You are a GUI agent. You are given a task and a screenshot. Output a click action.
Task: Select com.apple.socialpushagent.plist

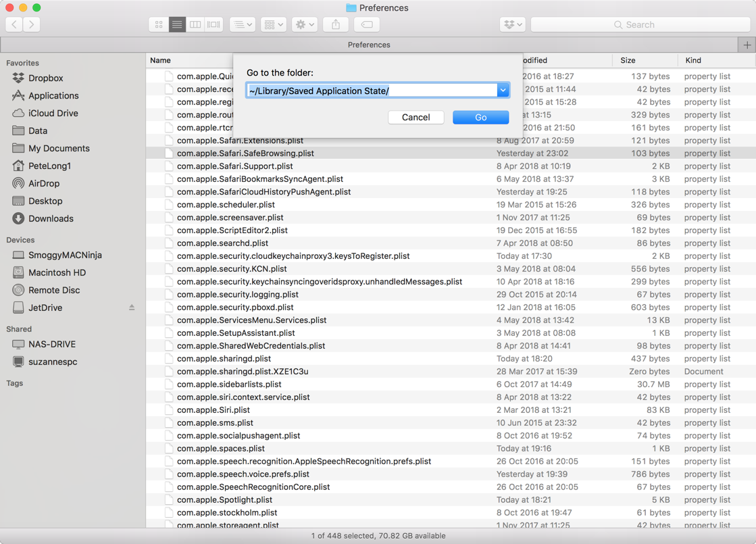[x=451, y=435]
